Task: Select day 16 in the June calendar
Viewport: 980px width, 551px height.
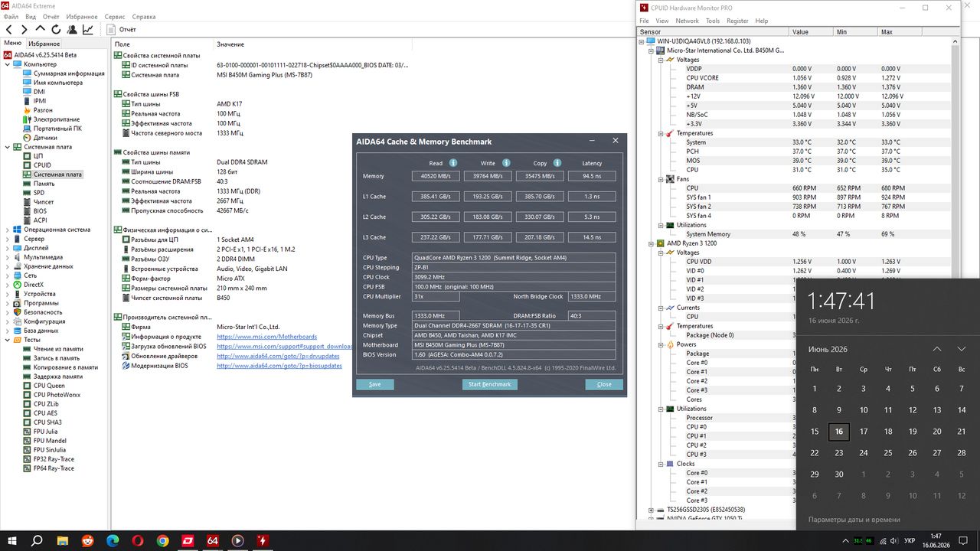Action: click(839, 432)
